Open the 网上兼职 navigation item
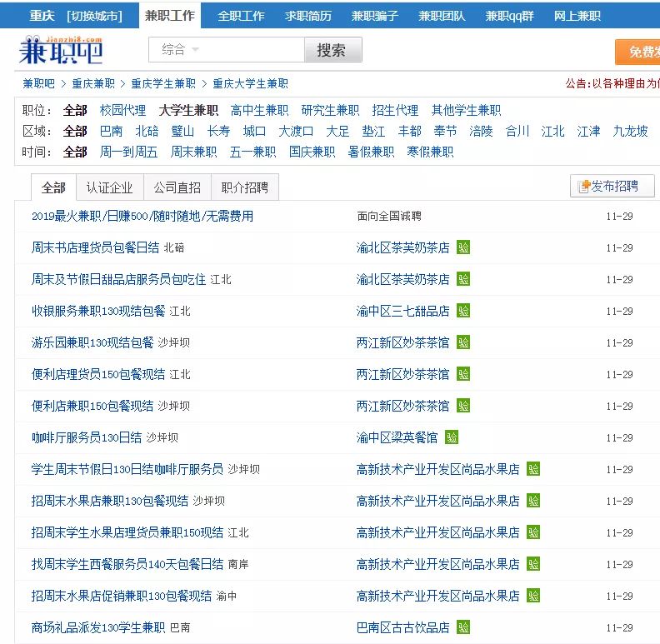 [577, 16]
